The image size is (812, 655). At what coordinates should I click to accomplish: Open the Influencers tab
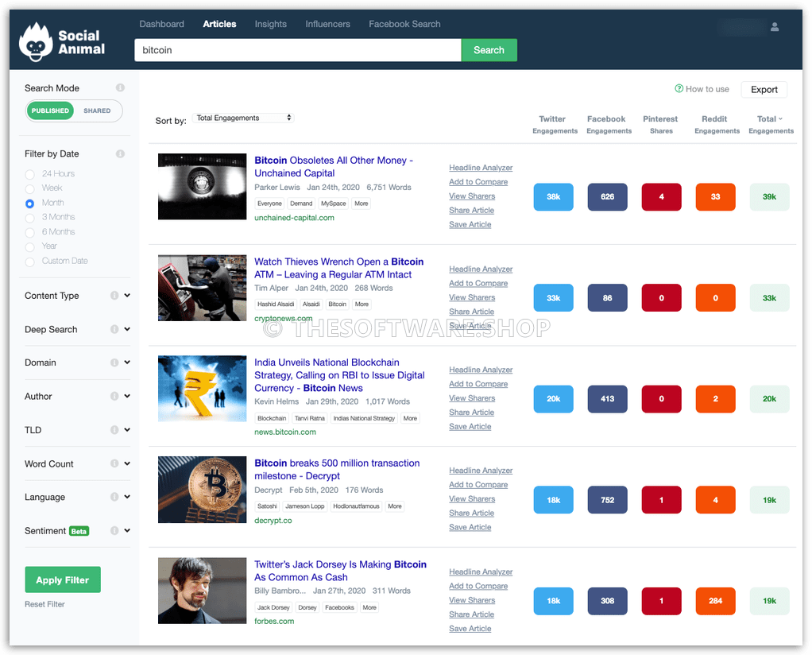327,24
